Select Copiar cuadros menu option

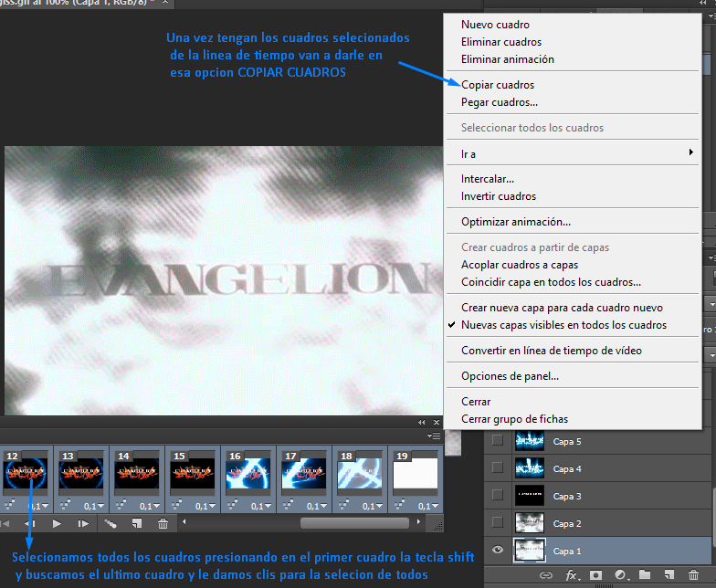click(573, 85)
